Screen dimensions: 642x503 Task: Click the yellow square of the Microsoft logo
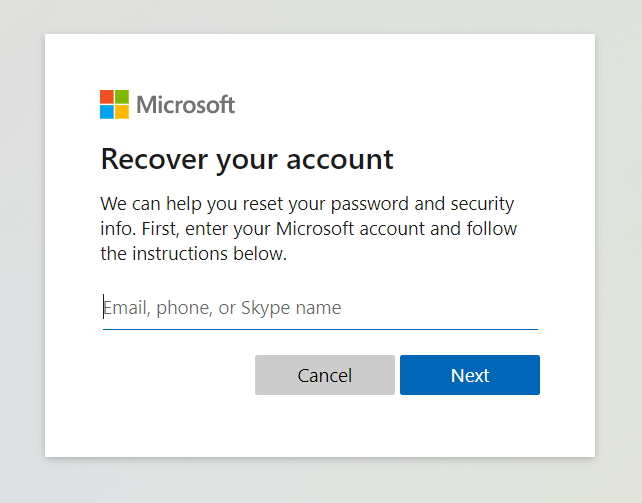click(x=122, y=112)
